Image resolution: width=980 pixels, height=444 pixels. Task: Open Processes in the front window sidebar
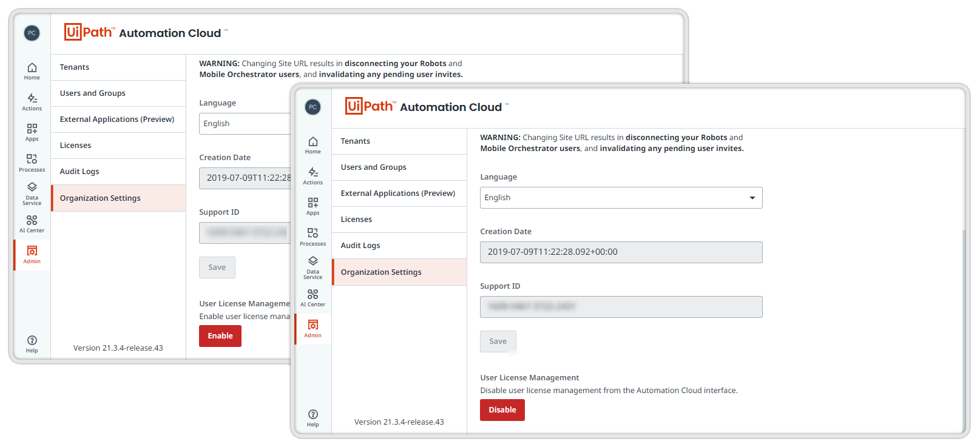[x=313, y=237]
